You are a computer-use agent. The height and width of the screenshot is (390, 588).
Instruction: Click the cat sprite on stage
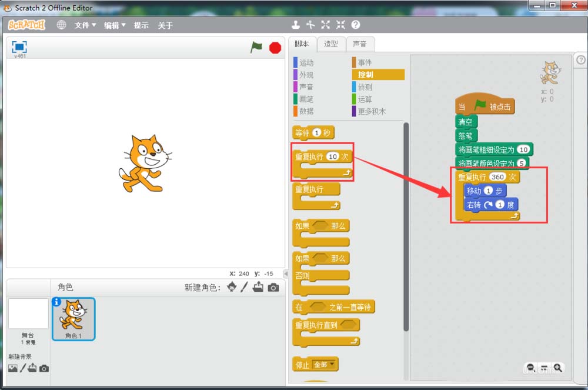pyautogui.click(x=145, y=164)
